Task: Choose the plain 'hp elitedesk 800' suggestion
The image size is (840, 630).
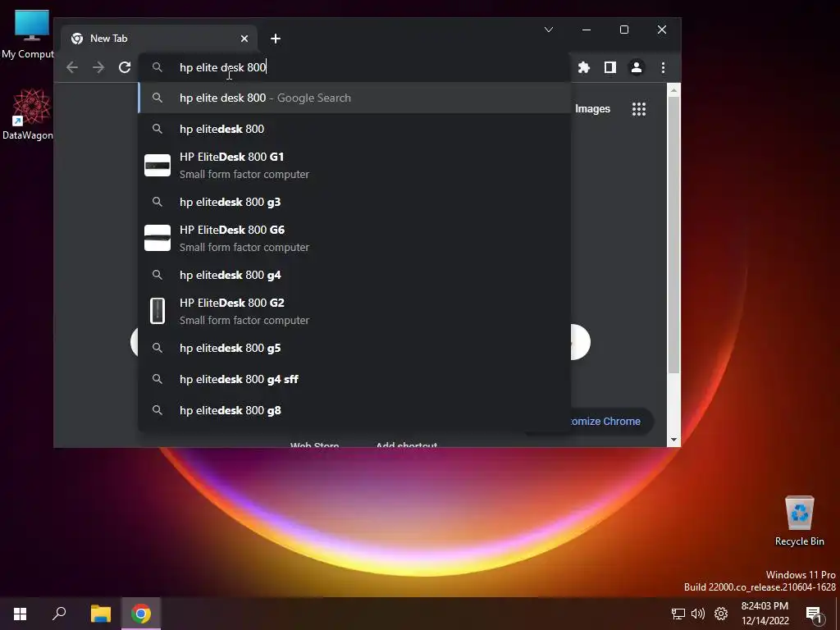Action: (354, 129)
